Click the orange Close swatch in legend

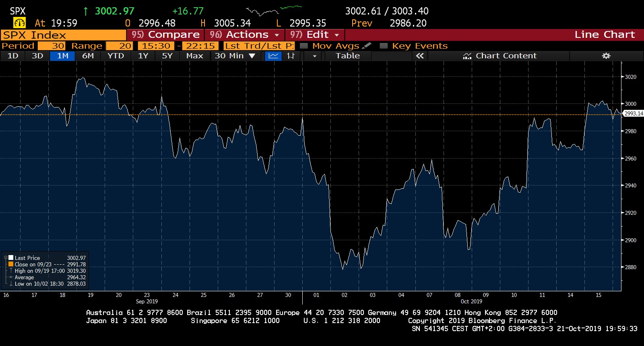pyautogui.click(x=11, y=264)
